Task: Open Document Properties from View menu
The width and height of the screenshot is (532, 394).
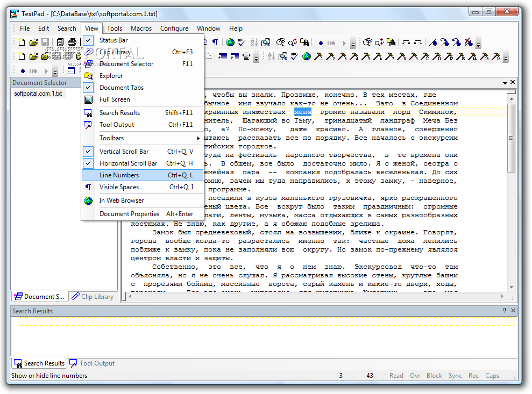Action: point(143,214)
